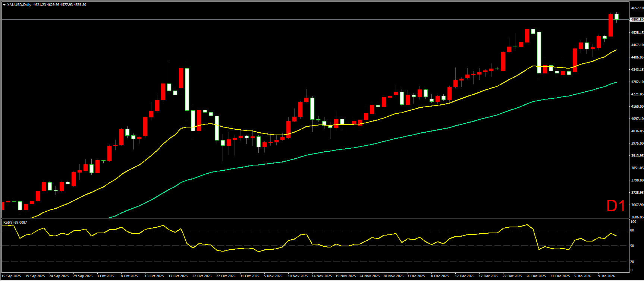Click the green moving average line at its right end

tap(615, 82)
